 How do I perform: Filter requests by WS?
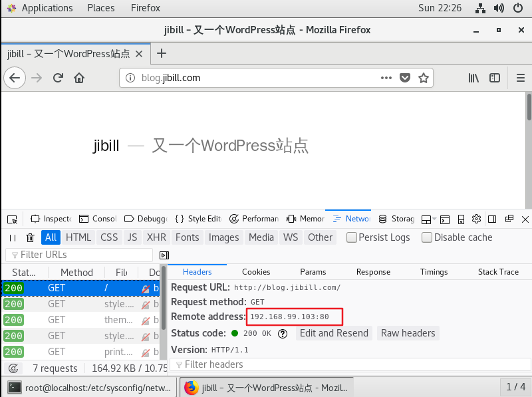click(x=291, y=237)
